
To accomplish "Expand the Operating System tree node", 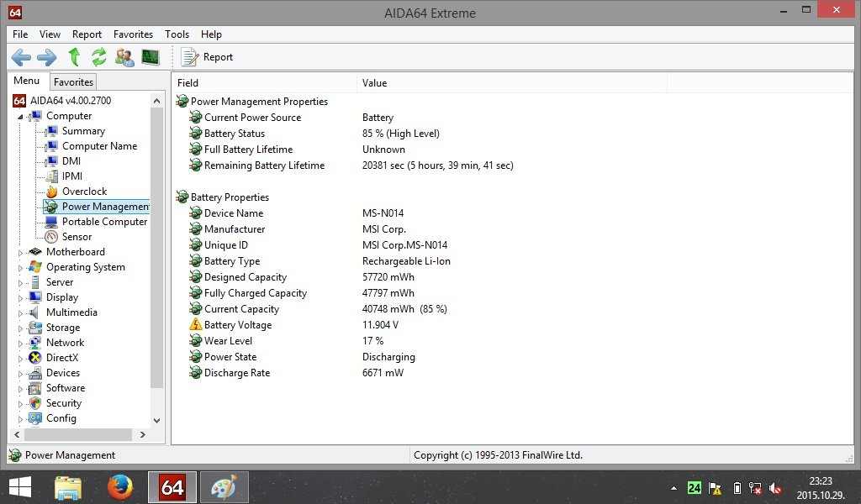I will click(20, 268).
